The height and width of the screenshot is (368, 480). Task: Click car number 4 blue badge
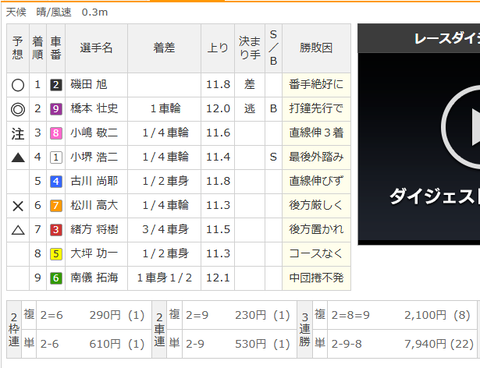(56, 182)
